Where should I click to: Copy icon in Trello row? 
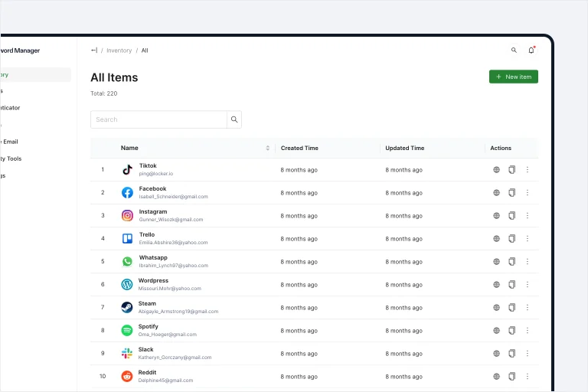tap(512, 239)
